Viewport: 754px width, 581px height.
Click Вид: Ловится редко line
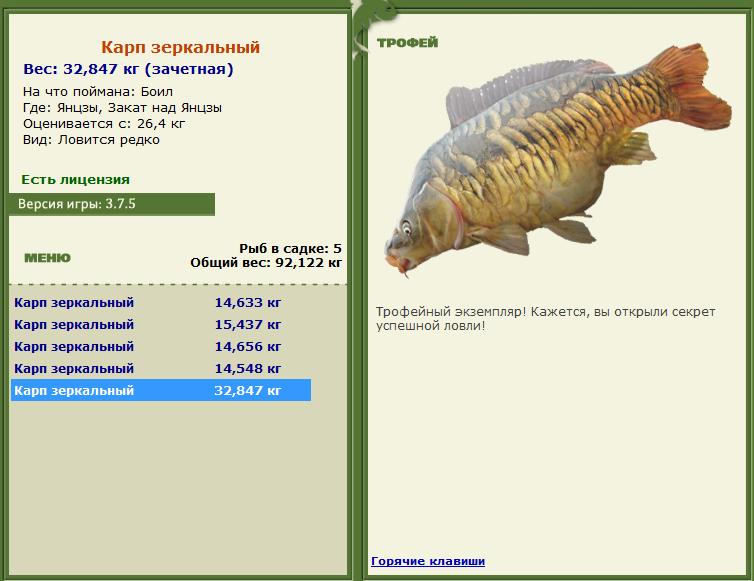coord(91,140)
